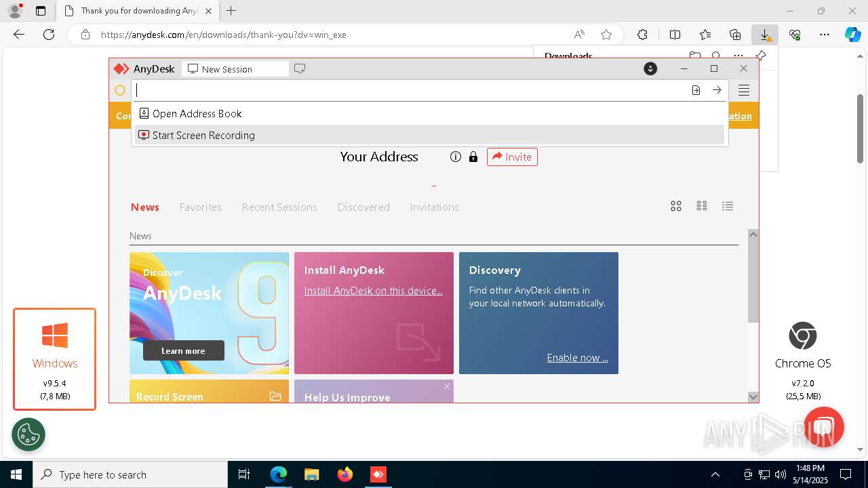Click the Windows taskbar search box

coord(130,474)
